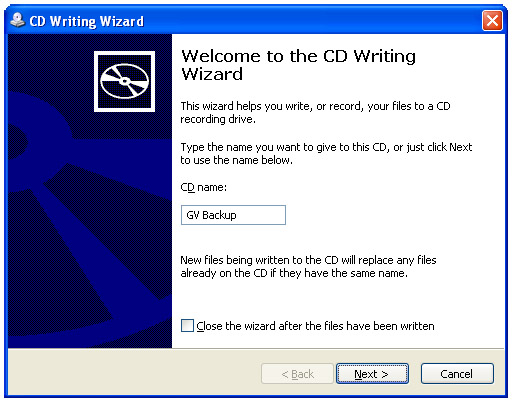Click the CD drive icon in title bar

17,20
